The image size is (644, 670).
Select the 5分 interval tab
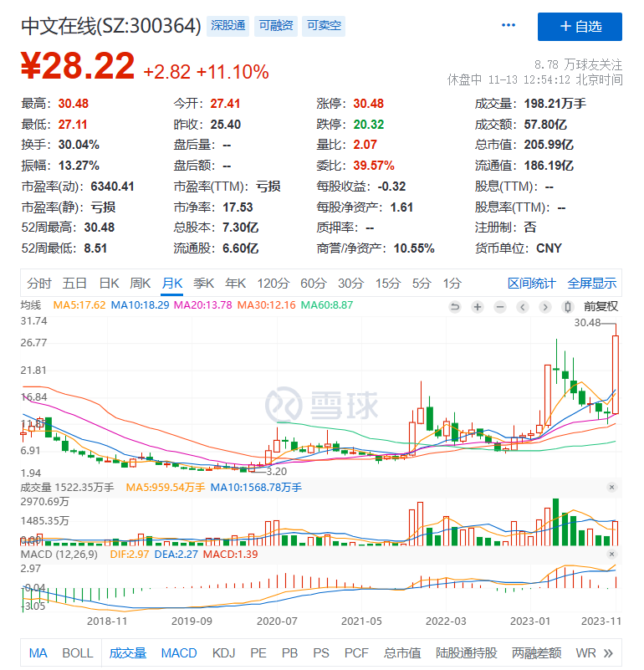(x=422, y=284)
